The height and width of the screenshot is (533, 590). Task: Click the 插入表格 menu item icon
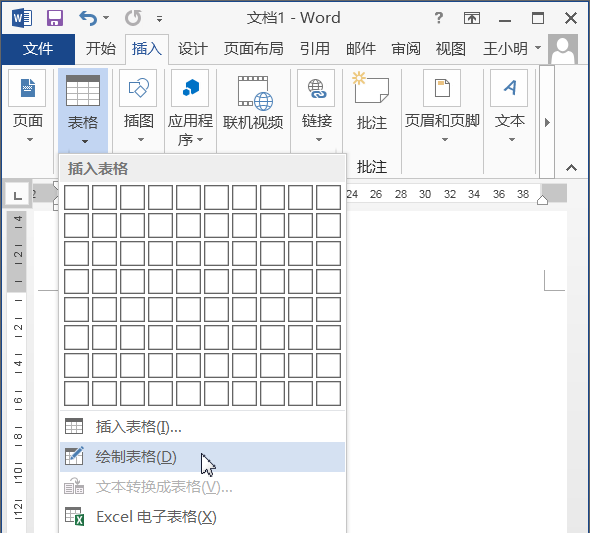(74, 426)
